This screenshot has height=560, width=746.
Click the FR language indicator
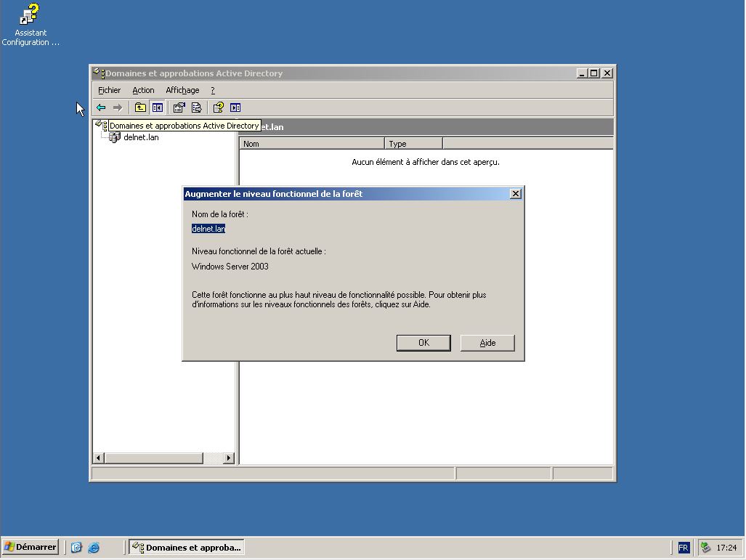point(684,548)
